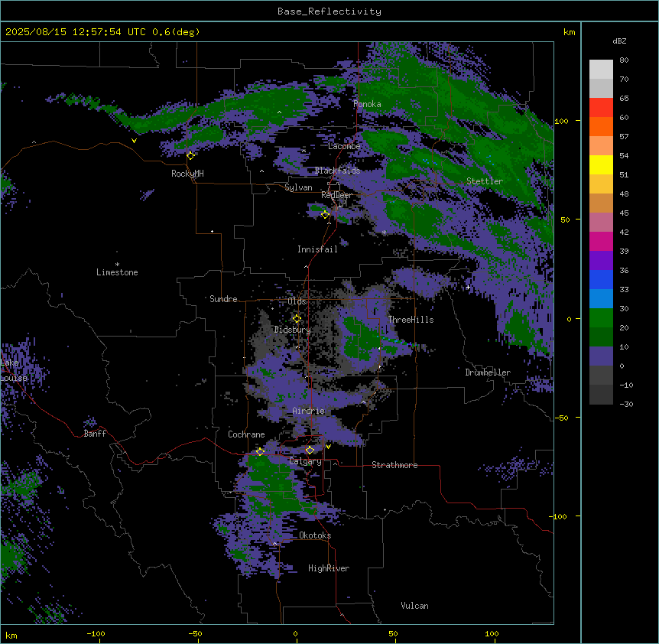This screenshot has width=659, height=644.
Task: Click the Lake Louise label at the left edge
Action: tap(12, 370)
